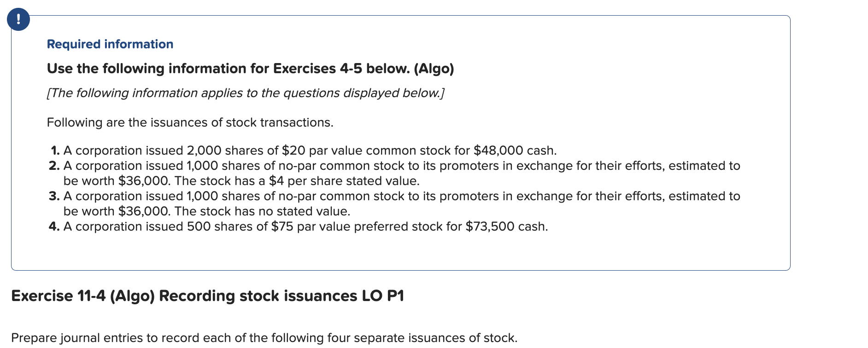The height and width of the screenshot is (348, 868).
Task: Click the "Exercise 11-4 (Algo)" heading title
Action: click(83, 296)
